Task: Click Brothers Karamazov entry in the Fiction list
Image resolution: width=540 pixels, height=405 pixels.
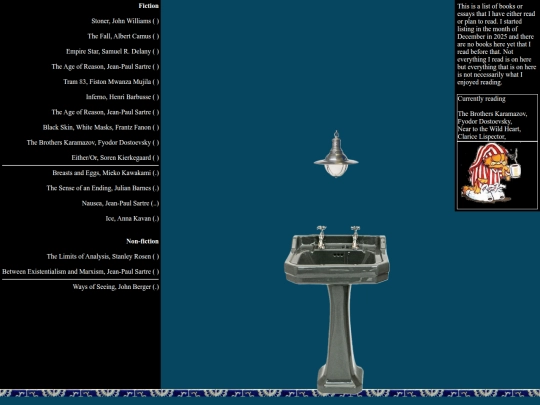Action: pyautogui.click(x=93, y=142)
